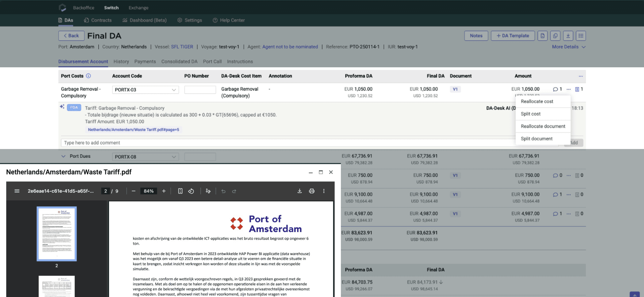Print the Waste Tariff PDF
Image resolution: width=644 pixels, height=297 pixels.
point(312,191)
